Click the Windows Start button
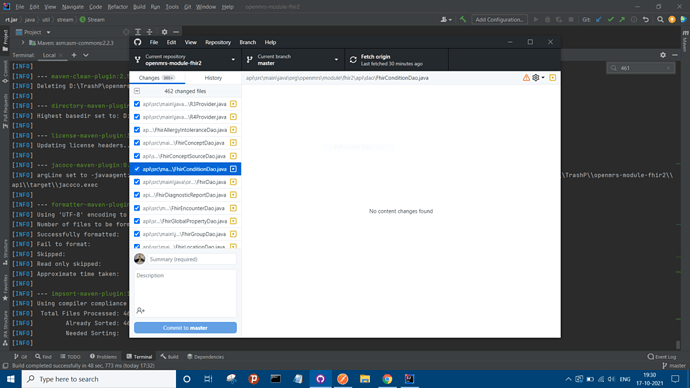Image resolution: width=690 pixels, height=388 pixels. click(x=11, y=379)
